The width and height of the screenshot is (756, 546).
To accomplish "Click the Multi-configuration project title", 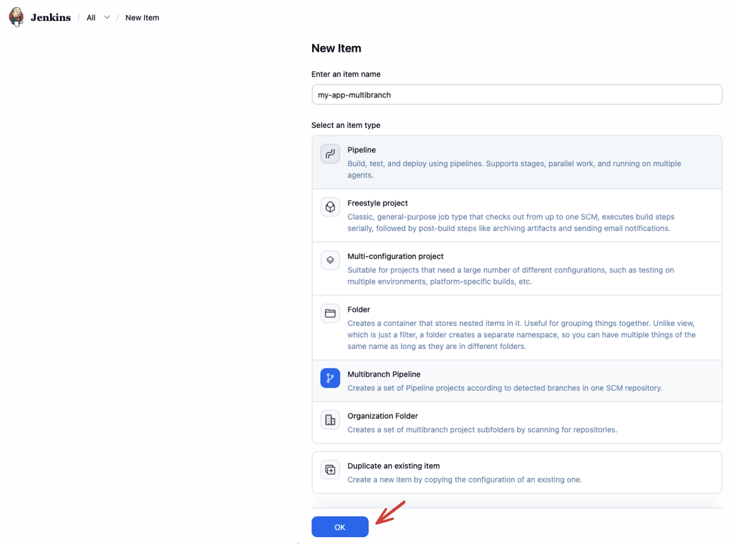I will pos(395,256).
